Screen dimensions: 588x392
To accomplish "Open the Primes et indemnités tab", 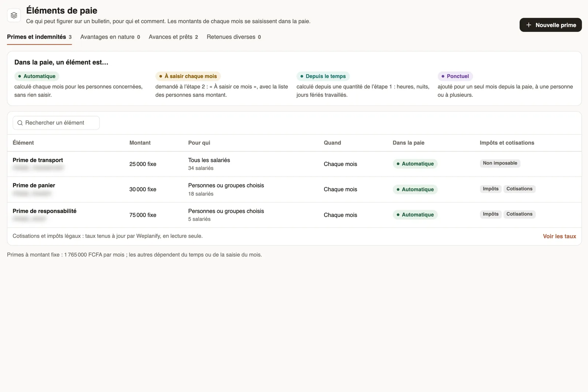I will [39, 37].
